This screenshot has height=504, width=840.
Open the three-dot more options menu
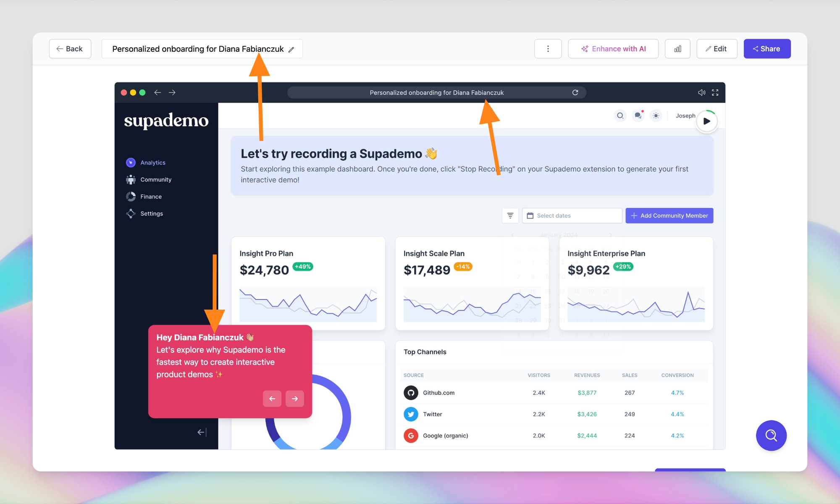tap(548, 49)
